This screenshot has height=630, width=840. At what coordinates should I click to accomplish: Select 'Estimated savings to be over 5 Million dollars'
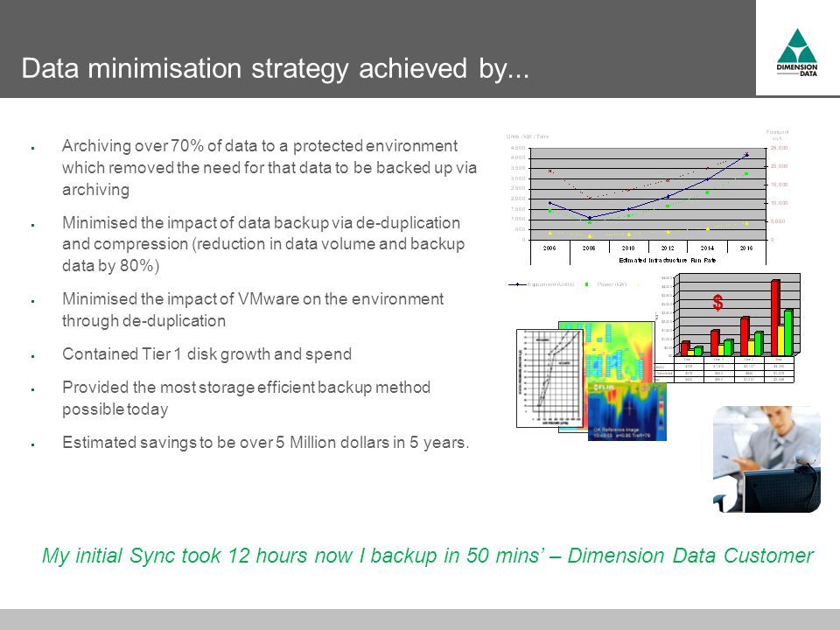(x=266, y=443)
